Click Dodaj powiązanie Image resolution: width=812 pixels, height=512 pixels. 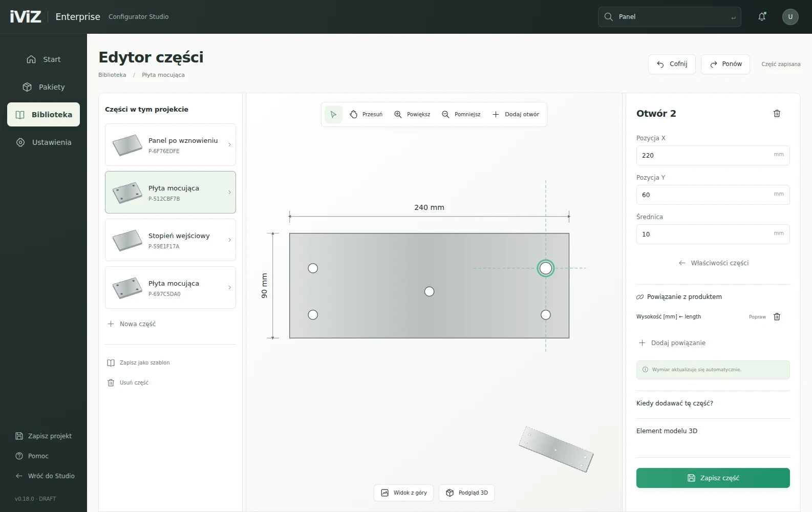point(672,343)
